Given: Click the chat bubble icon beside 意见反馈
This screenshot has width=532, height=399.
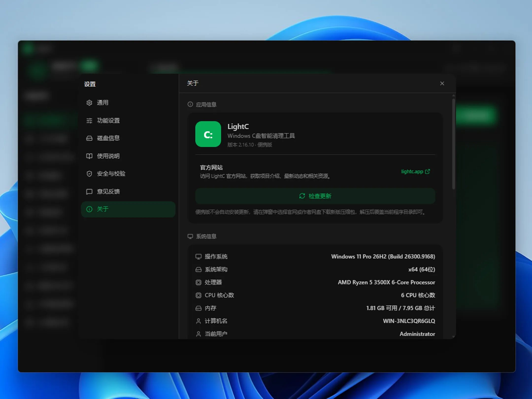Looking at the screenshot, I should (89, 191).
